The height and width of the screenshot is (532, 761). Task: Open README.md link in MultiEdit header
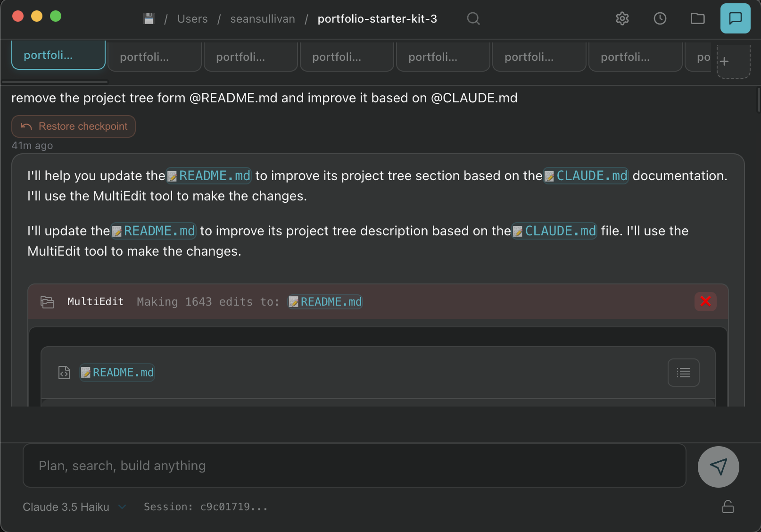pyautogui.click(x=325, y=302)
